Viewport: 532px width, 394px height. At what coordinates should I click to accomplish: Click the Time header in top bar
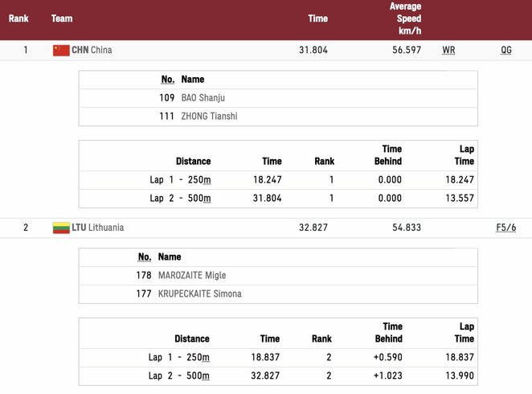pos(317,18)
